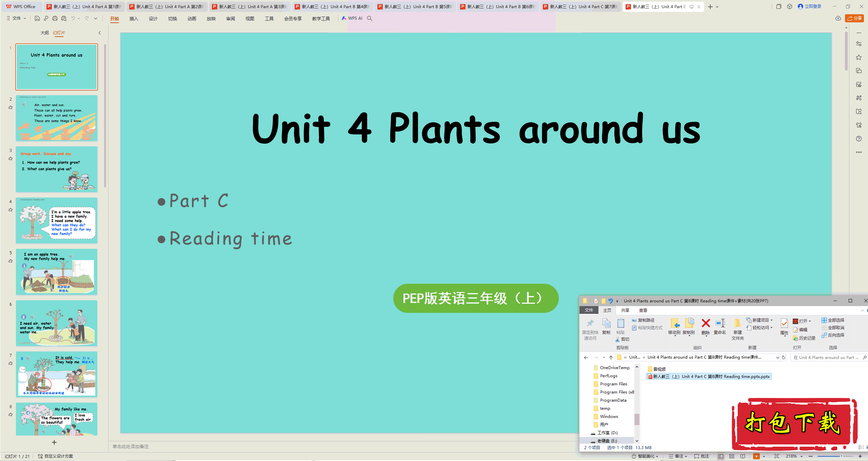The width and height of the screenshot is (868, 461).
Task: Click 新建文件夹 new folder in Explorer
Action: click(738, 329)
